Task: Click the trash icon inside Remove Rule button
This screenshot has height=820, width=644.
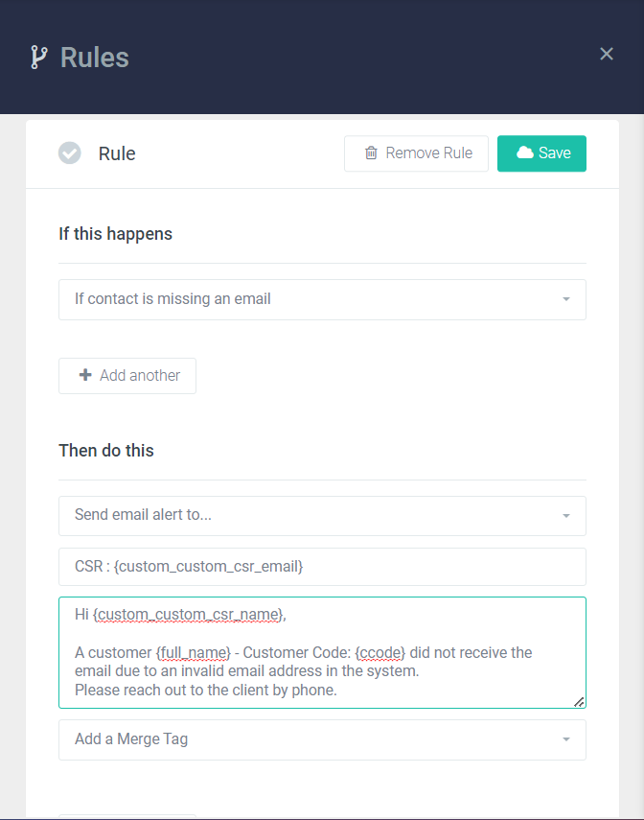Action: click(x=371, y=153)
